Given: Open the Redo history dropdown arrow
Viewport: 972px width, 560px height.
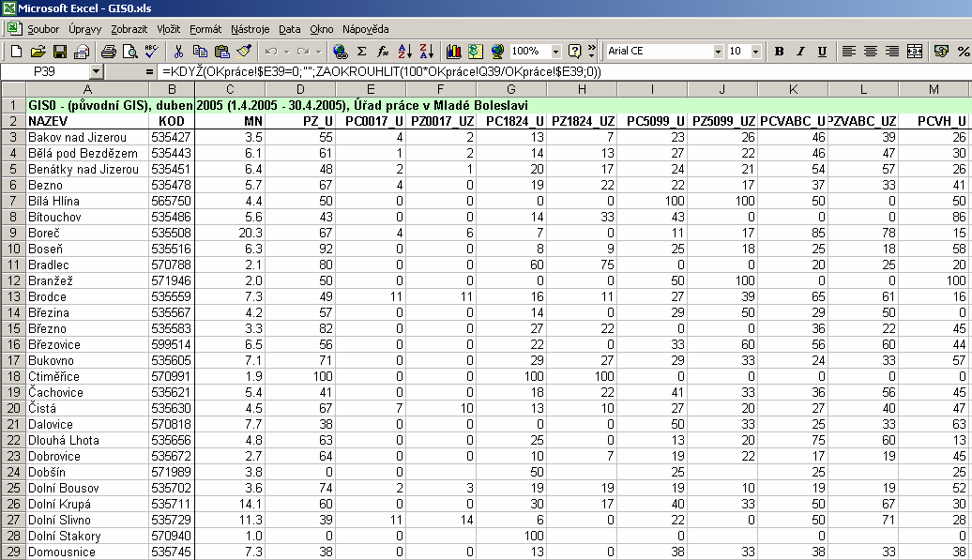Looking at the screenshot, I should click(319, 52).
